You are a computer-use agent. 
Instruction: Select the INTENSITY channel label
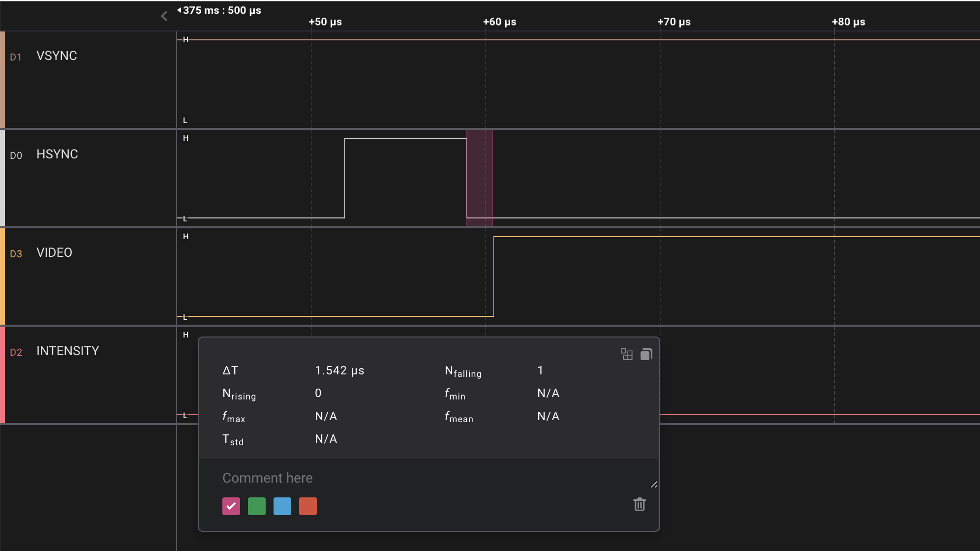pyautogui.click(x=68, y=351)
